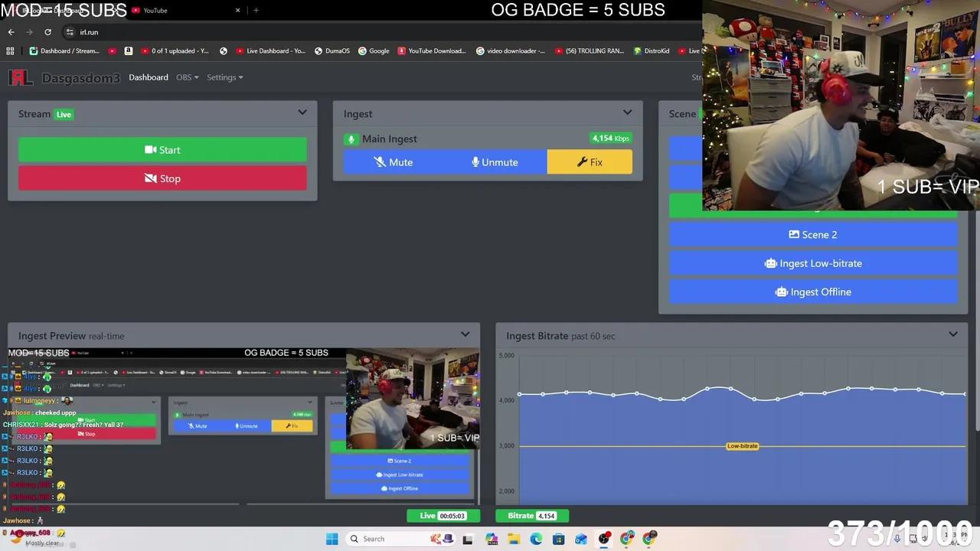Open site information icon in the address bar

click(x=70, y=32)
